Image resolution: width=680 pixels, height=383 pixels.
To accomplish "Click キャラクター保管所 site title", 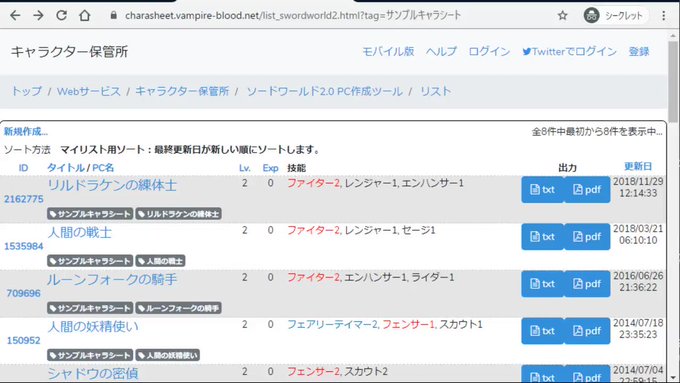I will tap(69, 52).
